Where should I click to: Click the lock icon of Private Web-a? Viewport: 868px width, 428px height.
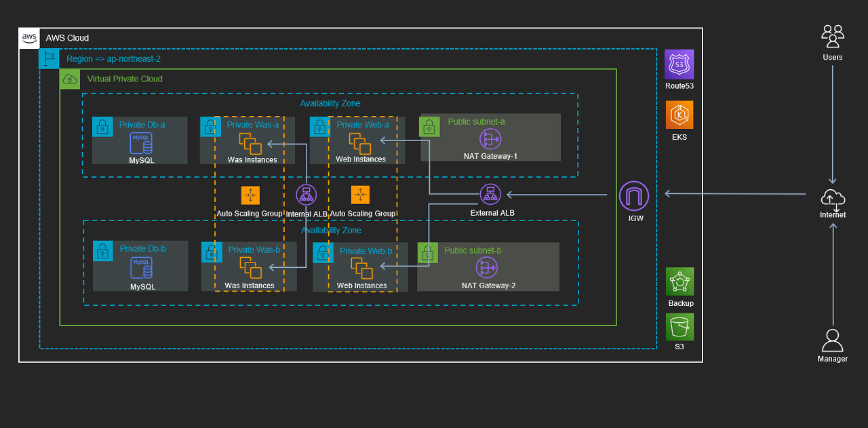[320, 127]
